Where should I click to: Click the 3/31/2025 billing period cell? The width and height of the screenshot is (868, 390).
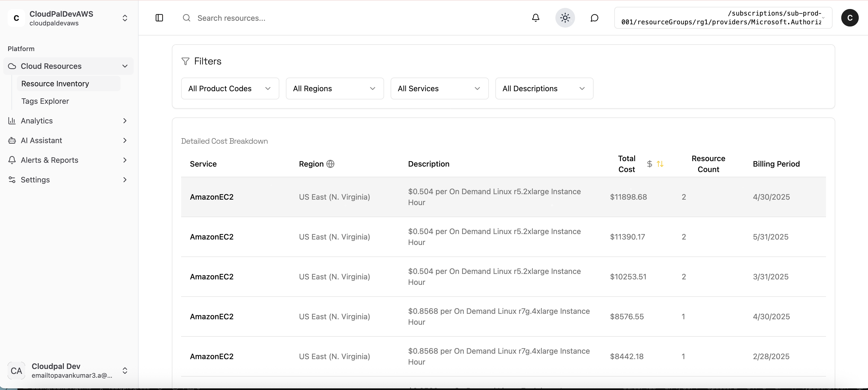(771, 277)
